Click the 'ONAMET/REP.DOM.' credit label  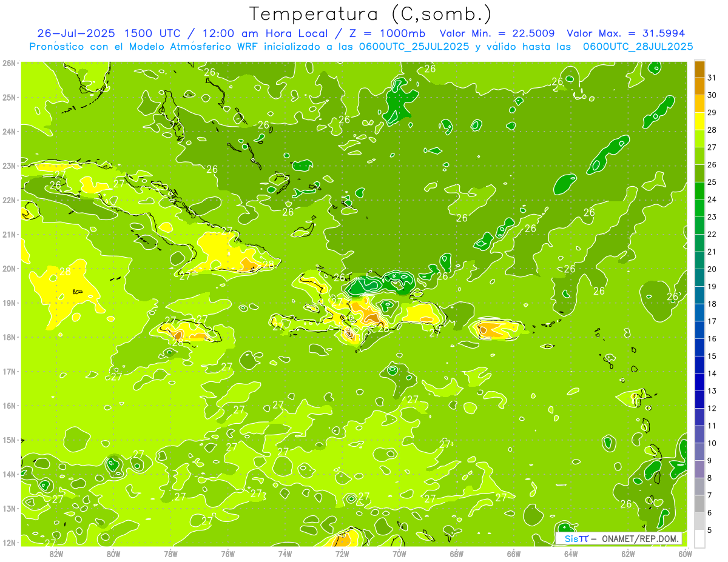pyautogui.click(x=641, y=538)
